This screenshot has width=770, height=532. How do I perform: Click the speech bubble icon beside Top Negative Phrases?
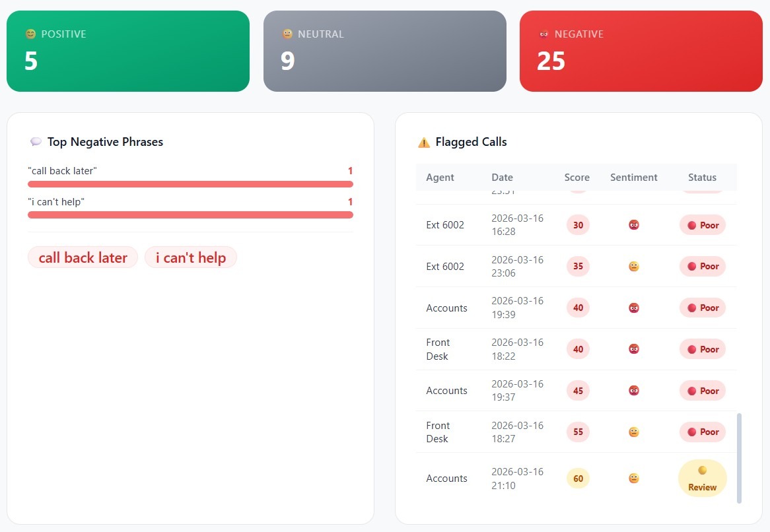[36, 141]
